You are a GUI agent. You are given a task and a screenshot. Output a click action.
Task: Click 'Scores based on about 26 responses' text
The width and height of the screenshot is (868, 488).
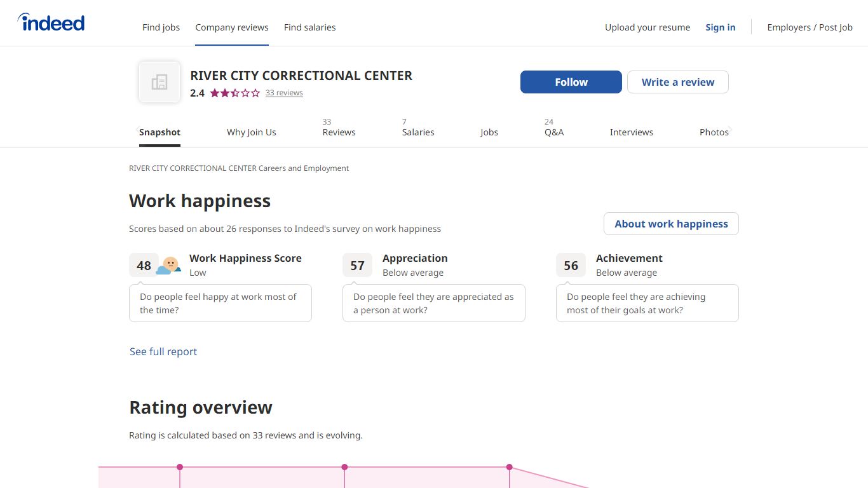pos(285,229)
